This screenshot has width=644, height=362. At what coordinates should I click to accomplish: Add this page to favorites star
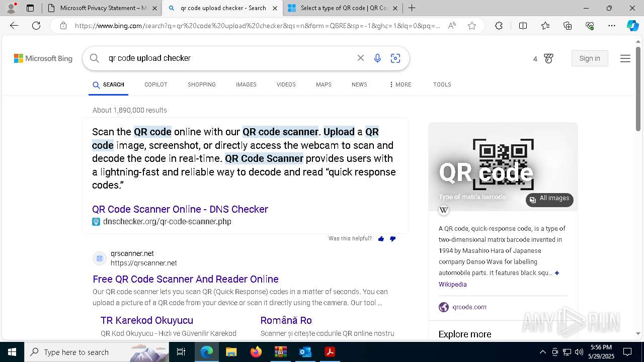pos(472,26)
